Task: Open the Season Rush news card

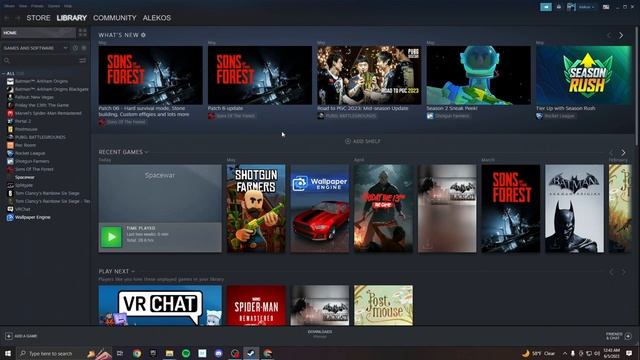Action: click(x=584, y=75)
